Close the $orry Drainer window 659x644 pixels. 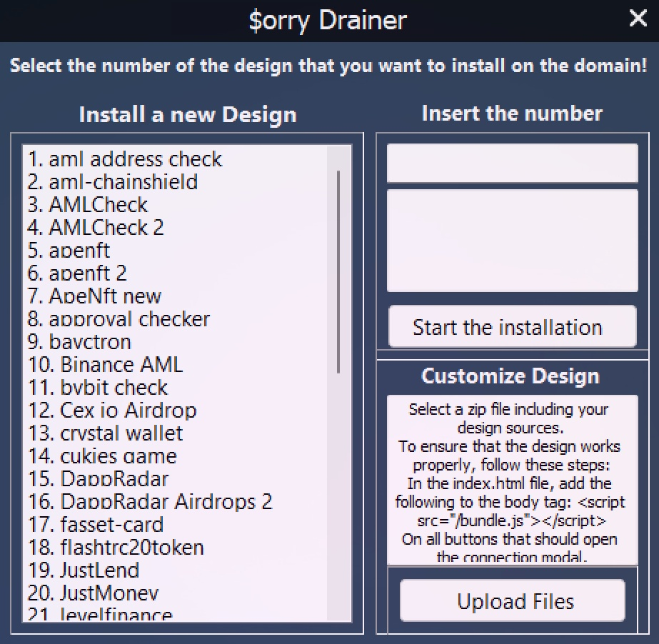coord(638,19)
